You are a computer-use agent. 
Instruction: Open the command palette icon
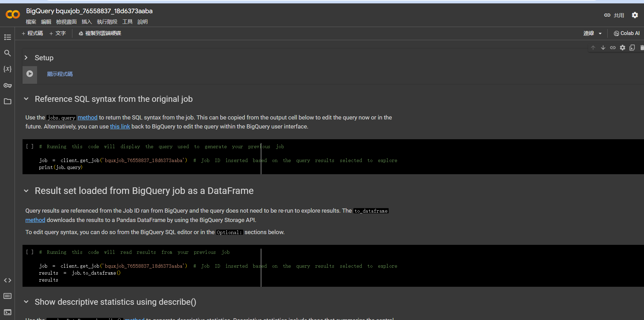8,296
